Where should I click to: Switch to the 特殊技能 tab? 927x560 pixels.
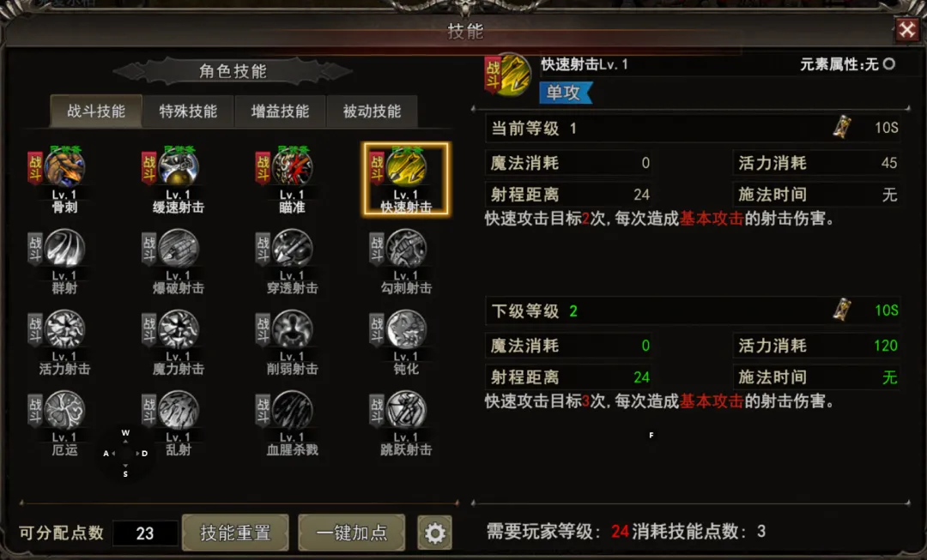coord(188,111)
